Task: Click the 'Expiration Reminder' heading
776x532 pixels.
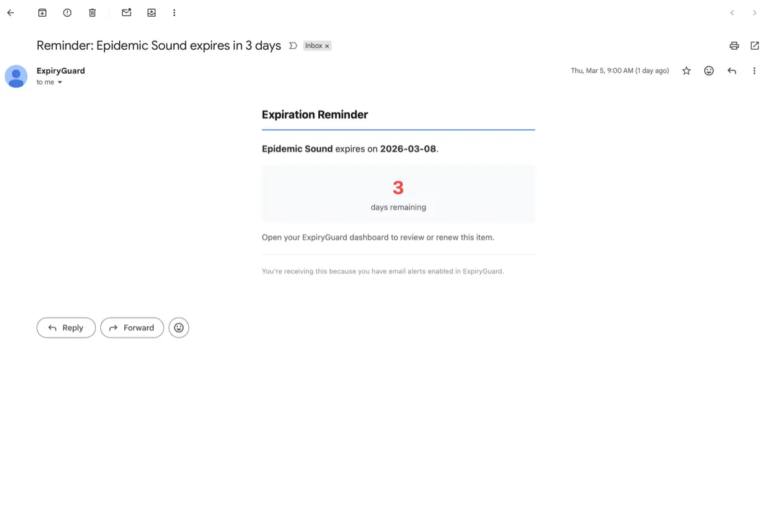Action: [x=315, y=114]
